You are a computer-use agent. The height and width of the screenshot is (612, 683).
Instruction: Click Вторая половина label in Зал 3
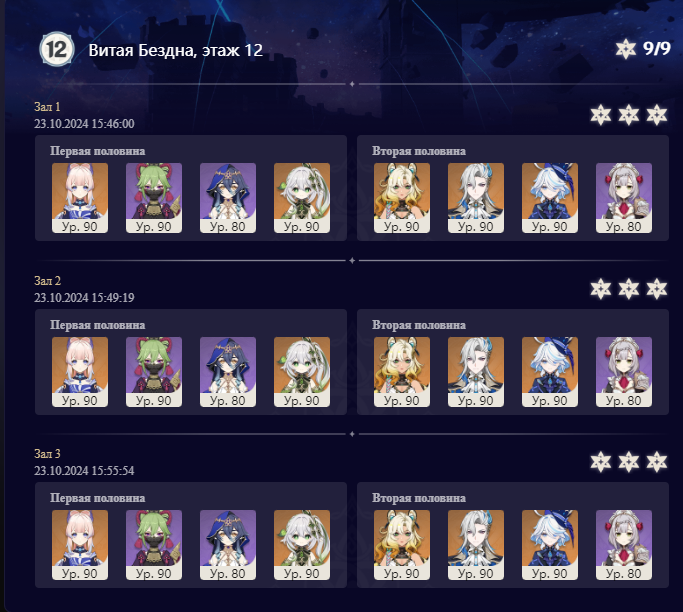pos(419,498)
